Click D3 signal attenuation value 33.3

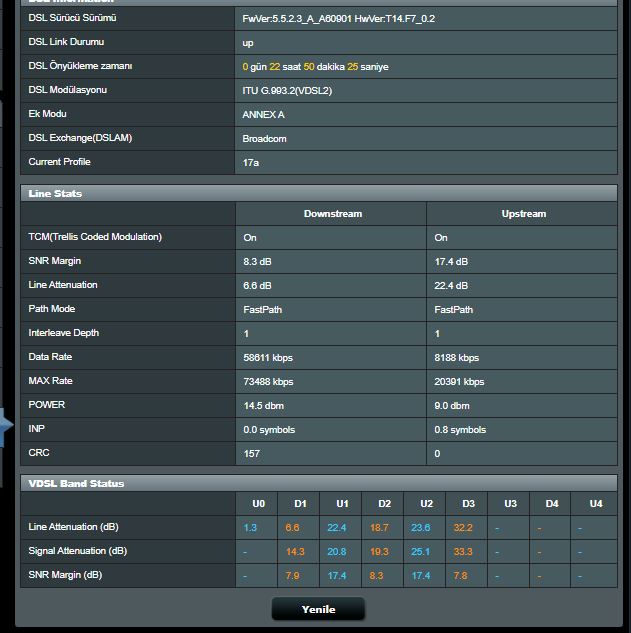click(463, 552)
